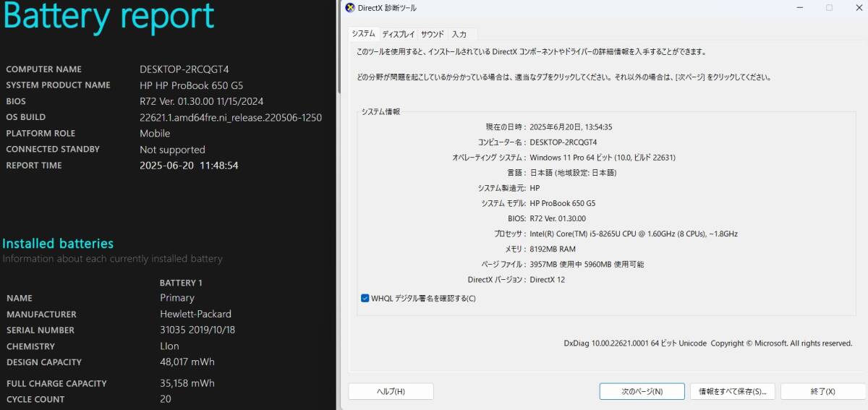Screen dimensions: 868x410
Task: Select page file 3957MB 使用中 value
Action: pos(587,265)
